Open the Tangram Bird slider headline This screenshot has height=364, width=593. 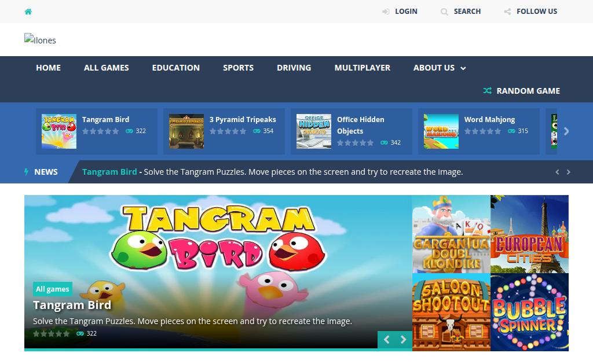coord(72,305)
